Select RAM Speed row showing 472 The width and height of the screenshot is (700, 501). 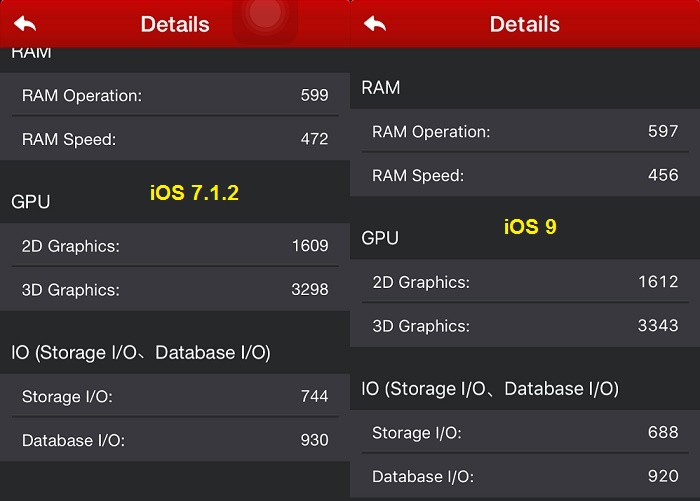[x=175, y=138]
